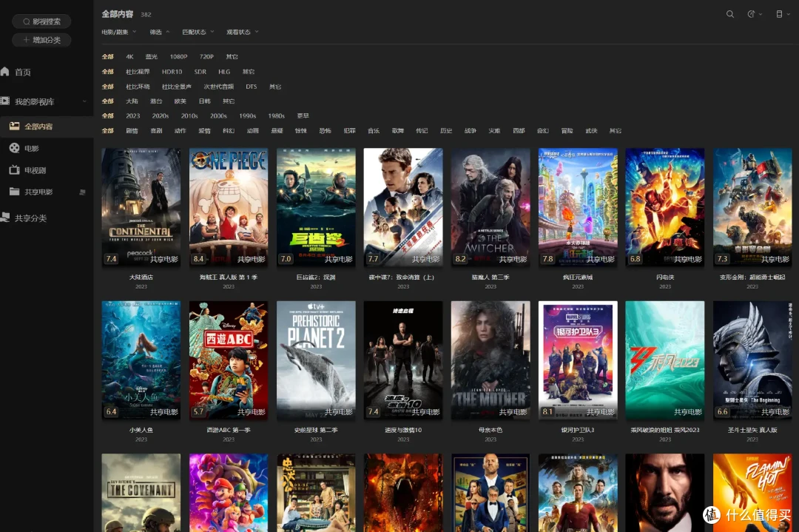This screenshot has width=799, height=532.
Task: Filter by the 科幻 genre
Action: [x=228, y=131]
